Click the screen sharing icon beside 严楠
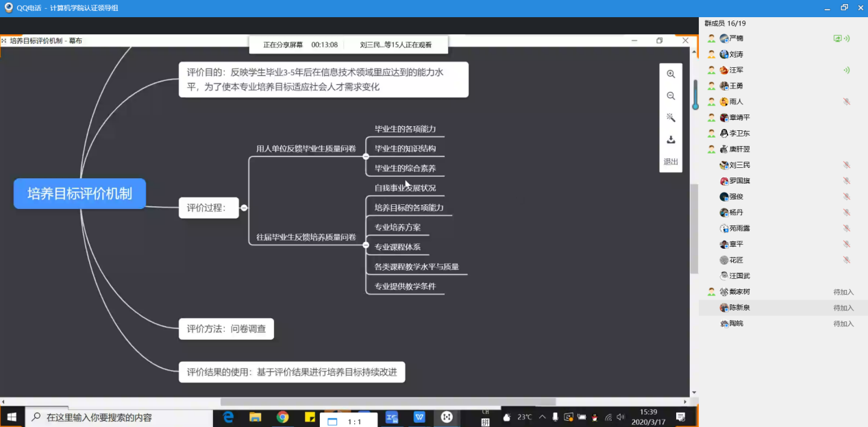The image size is (868, 427). click(x=837, y=38)
